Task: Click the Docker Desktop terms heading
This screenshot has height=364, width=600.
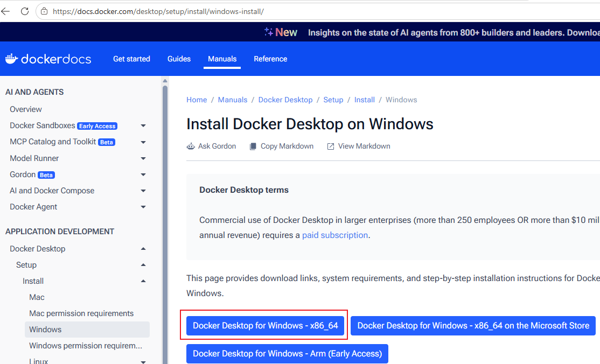Action: pos(244,190)
